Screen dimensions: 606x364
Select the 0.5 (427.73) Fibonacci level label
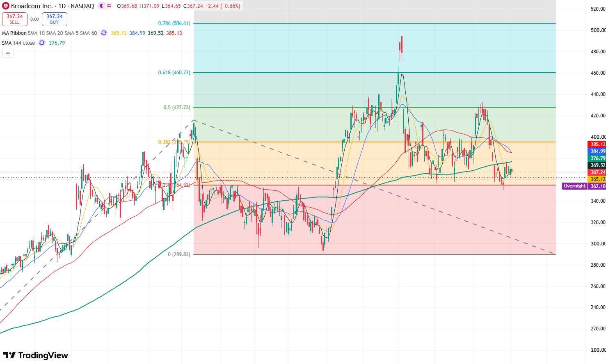coord(177,108)
